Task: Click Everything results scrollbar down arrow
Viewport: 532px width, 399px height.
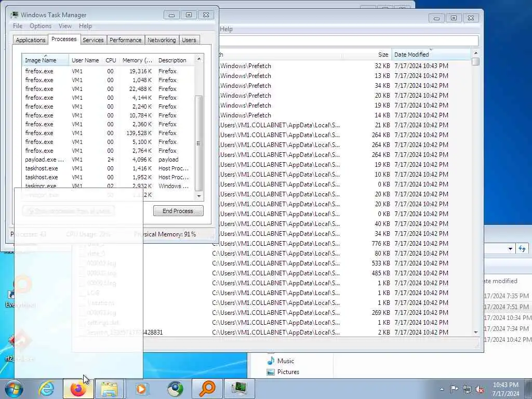Action: pyautogui.click(x=476, y=332)
